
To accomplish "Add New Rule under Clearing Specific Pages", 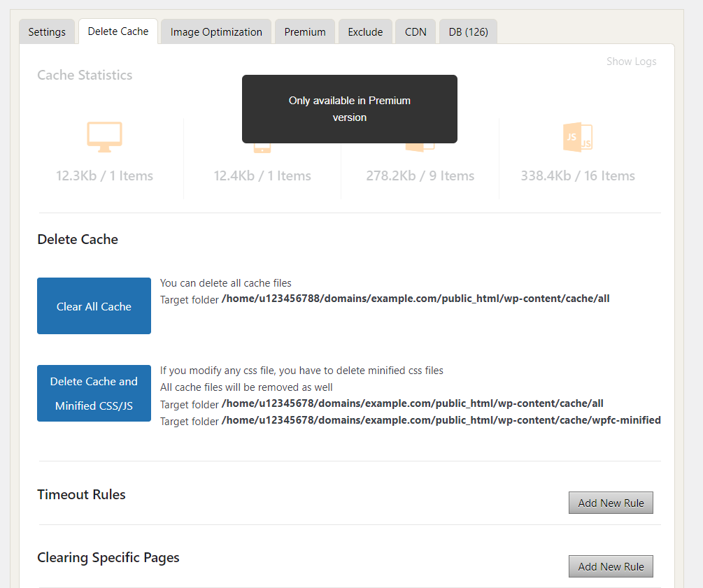I will pyautogui.click(x=611, y=566).
